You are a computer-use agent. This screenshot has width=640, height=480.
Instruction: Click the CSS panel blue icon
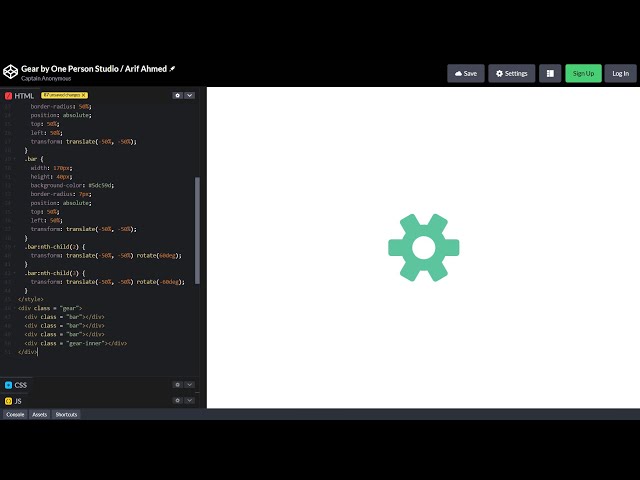(x=8, y=385)
